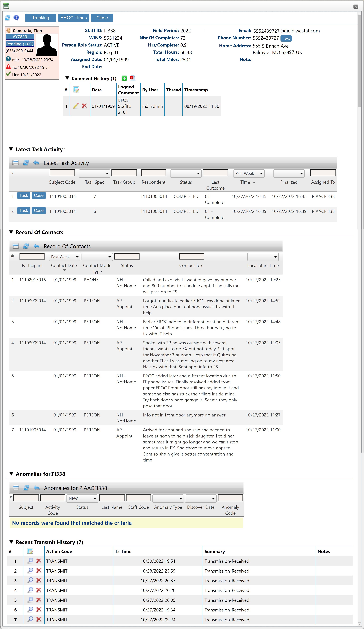Click the blue Close button

pos(102,18)
